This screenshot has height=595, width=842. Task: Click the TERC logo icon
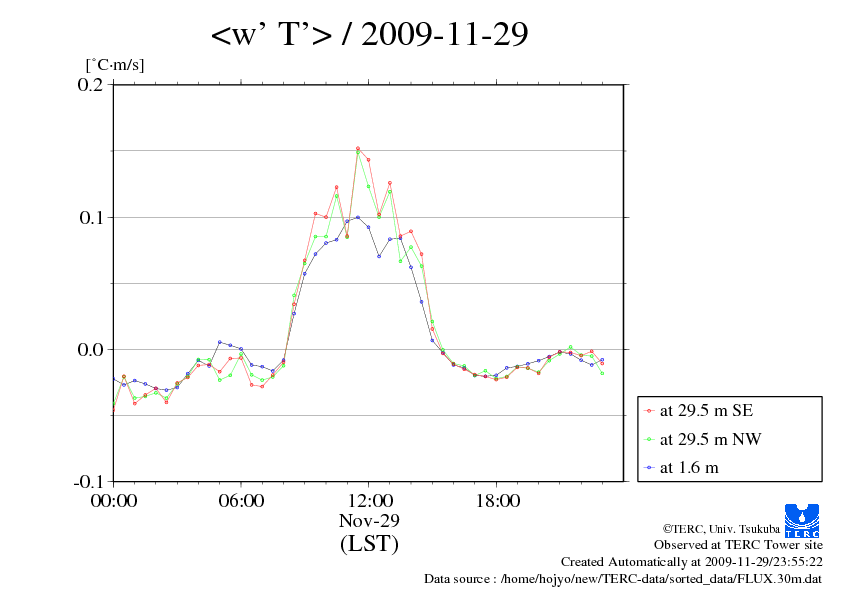(802, 520)
